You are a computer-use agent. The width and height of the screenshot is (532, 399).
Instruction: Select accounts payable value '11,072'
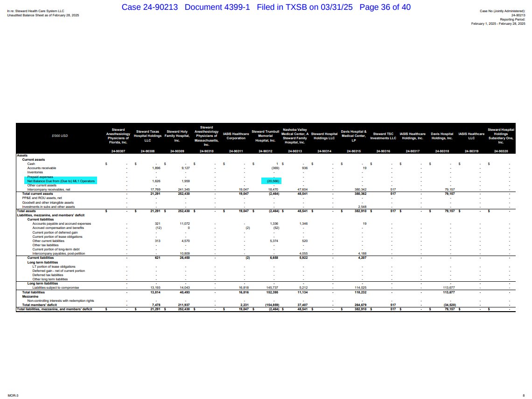pyautogui.click(x=185, y=224)
